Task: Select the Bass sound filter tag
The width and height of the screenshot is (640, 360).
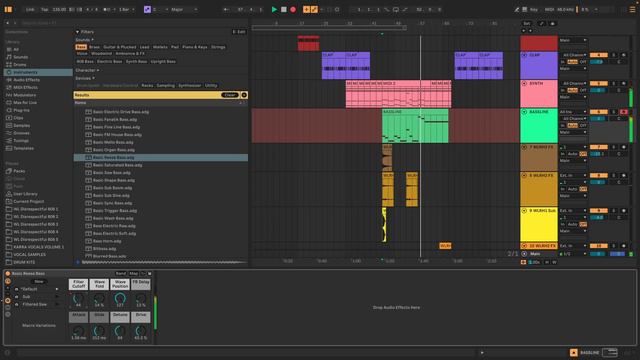Action: click(x=81, y=47)
